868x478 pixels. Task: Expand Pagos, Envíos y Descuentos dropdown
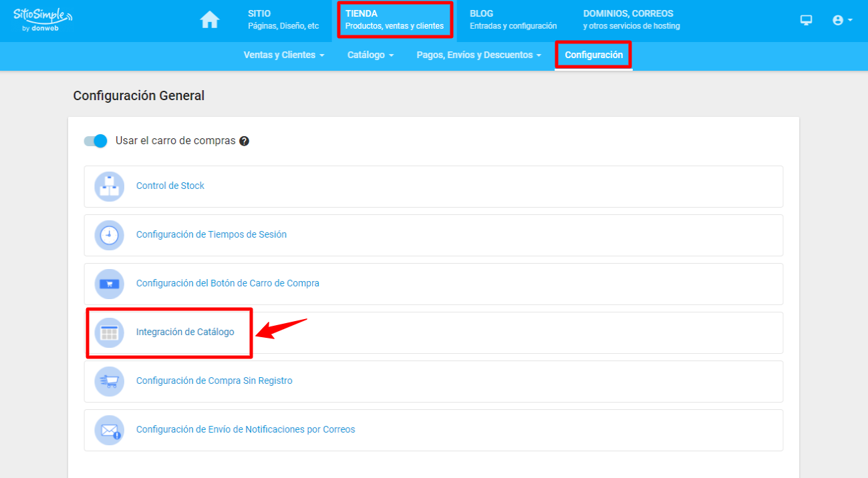pos(479,55)
